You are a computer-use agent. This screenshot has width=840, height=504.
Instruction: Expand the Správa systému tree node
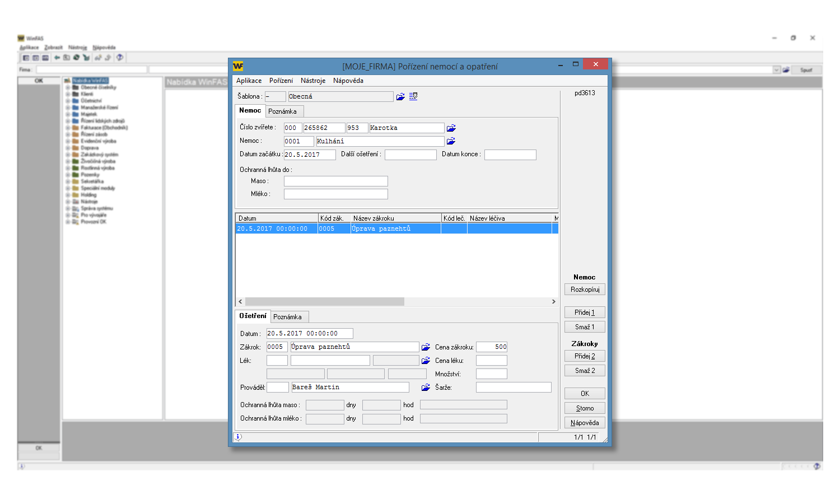68,208
